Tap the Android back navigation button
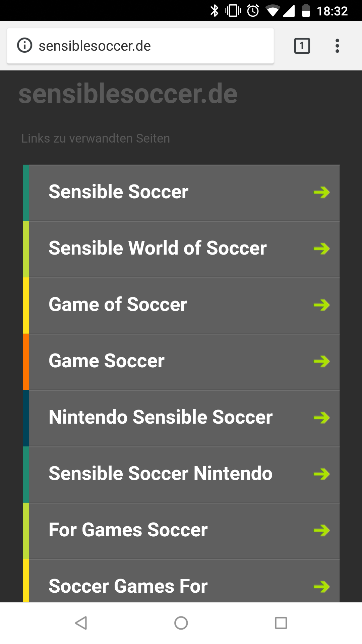362x644 pixels. coord(81,623)
